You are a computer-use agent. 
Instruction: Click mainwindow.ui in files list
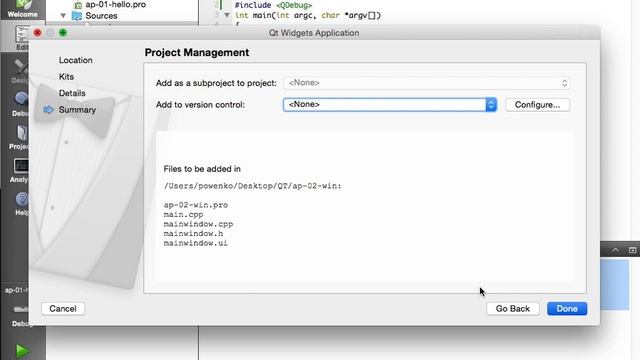coord(196,243)
